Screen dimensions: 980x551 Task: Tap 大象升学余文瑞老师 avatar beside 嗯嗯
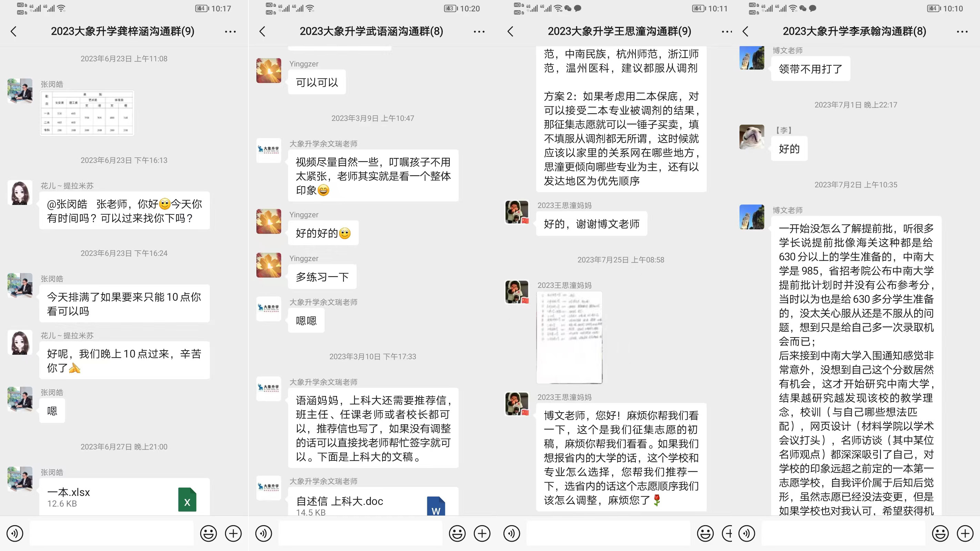tap(268, 309)
